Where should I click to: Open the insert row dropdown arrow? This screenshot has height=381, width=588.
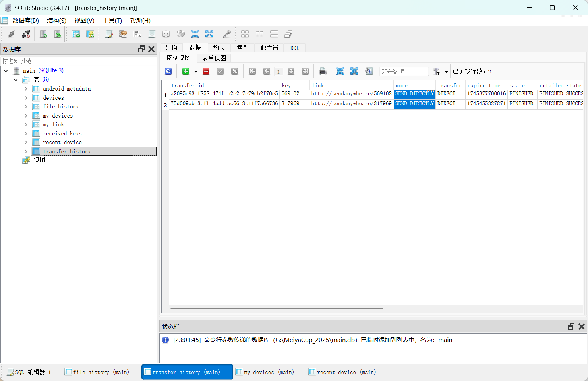[196, 72]
